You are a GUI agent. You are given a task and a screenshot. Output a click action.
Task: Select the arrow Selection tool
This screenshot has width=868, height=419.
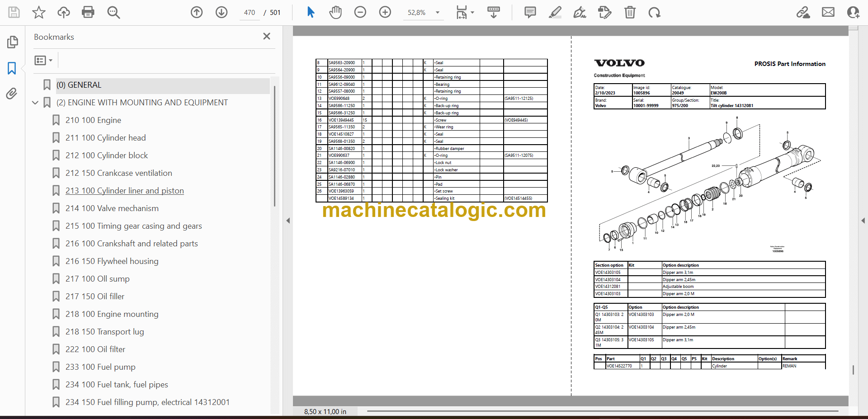pos(311,12)
